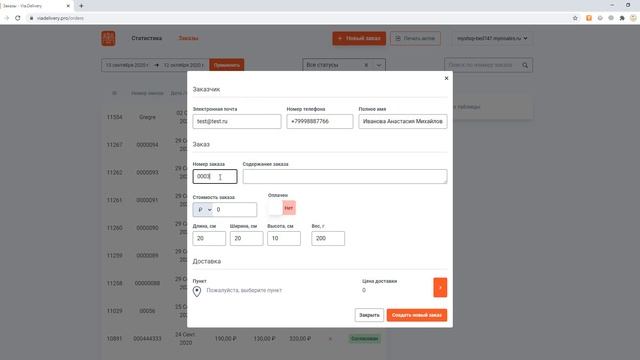Click the full name input field
The width and height of the screenshot is (640, 360).
click(x=403, y=121)
